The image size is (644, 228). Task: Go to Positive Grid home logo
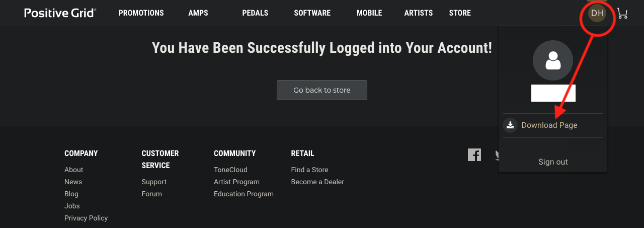point(60,13)
